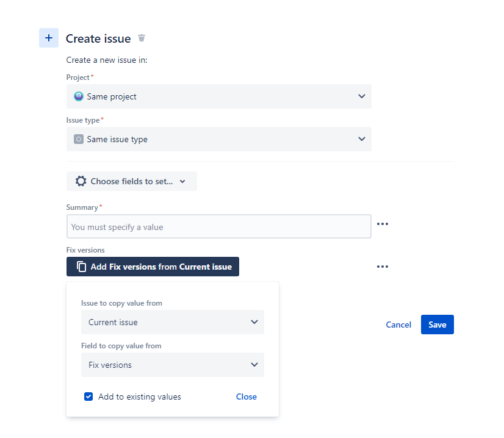Focus the Summary input field
The width and height of the screenshot is (504, 438).
click(x=218, y=227)
